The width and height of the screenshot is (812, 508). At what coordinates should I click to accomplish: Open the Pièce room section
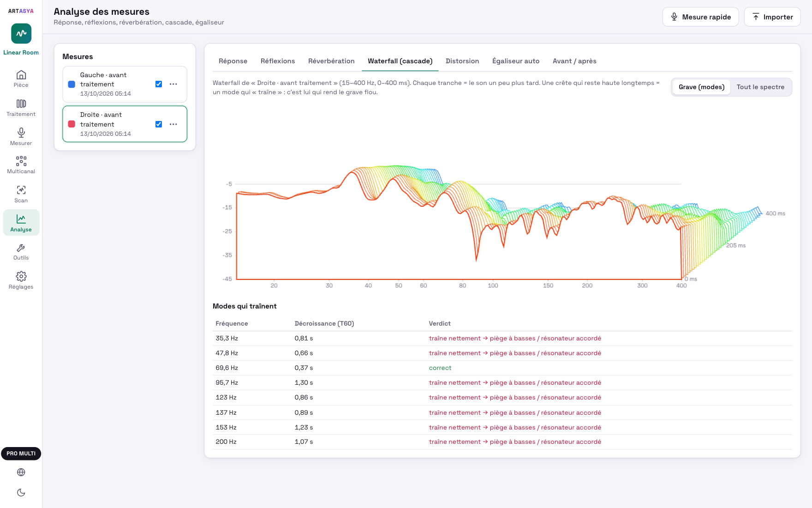[21, 79]
